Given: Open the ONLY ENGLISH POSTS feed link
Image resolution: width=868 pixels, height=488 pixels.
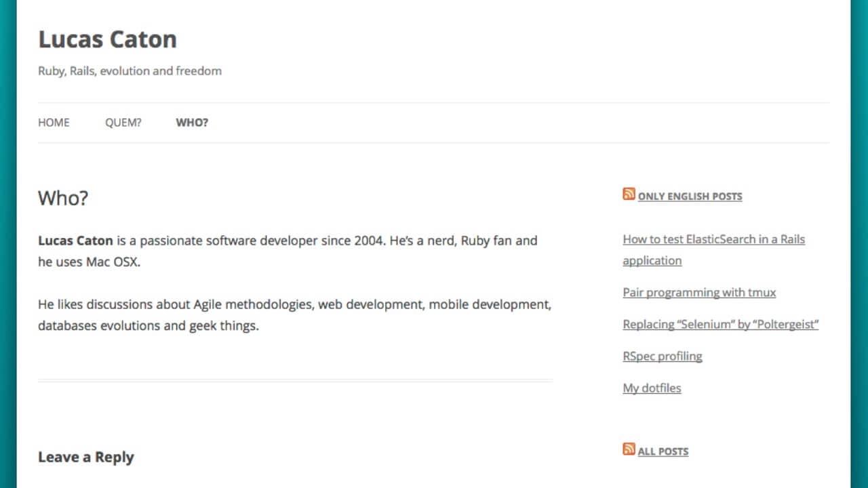Looking at the screenshot, I should [x=690, y=197].
